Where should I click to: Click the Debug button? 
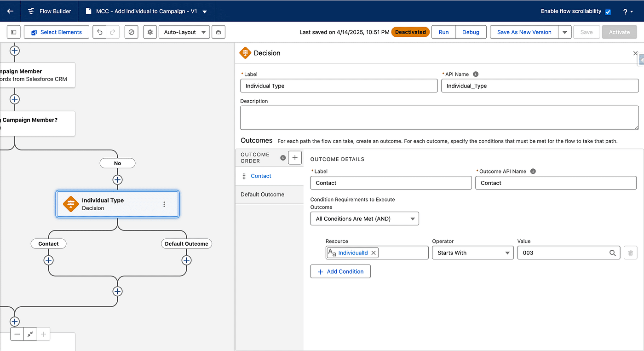pyautogui.click(x=471, y=32)
